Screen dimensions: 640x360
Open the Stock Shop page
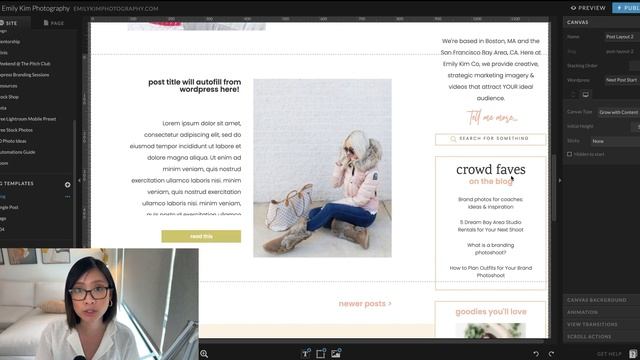[x=9, y=97]
